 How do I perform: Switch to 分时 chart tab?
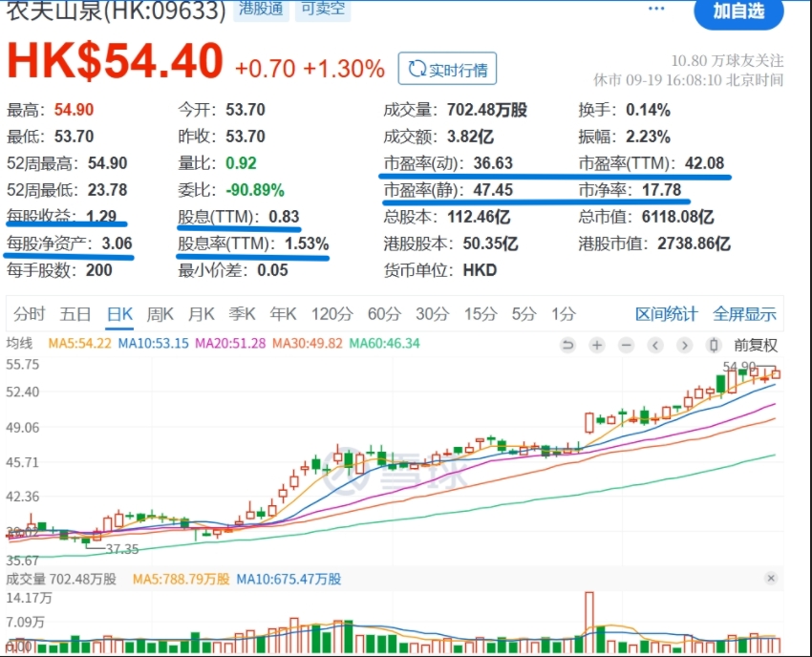[x=30, y=314]
